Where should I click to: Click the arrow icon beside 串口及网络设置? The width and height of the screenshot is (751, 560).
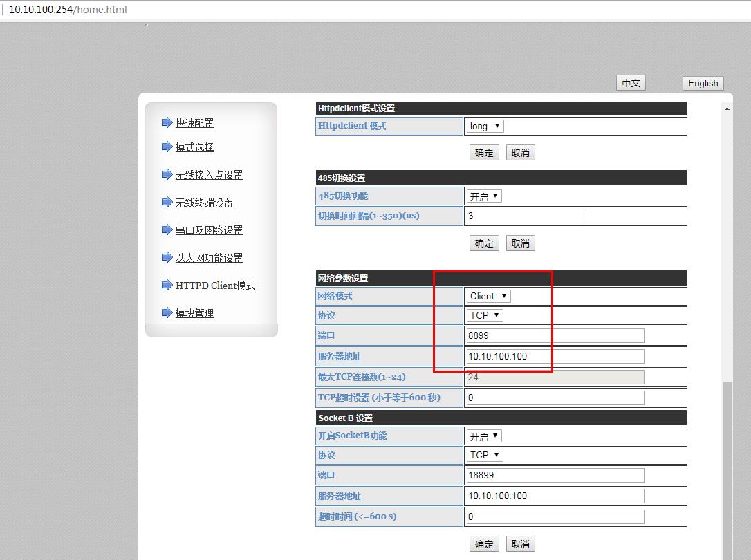(167, 230)
